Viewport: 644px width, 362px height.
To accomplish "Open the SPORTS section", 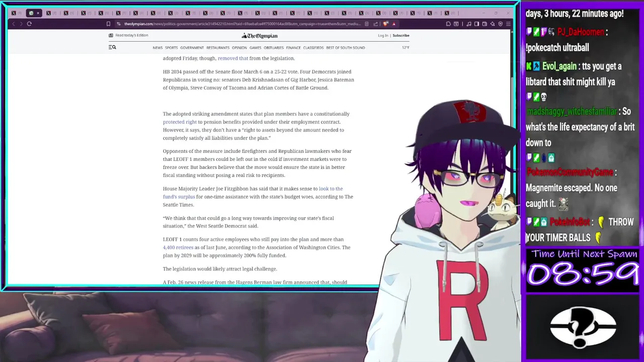I will click(x=171, y=48).
